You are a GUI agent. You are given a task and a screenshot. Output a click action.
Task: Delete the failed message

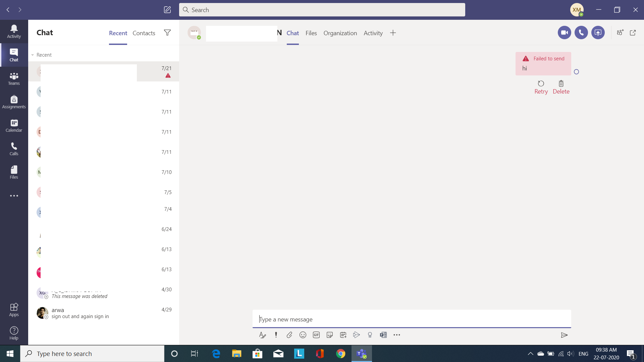tap(561, 87)
